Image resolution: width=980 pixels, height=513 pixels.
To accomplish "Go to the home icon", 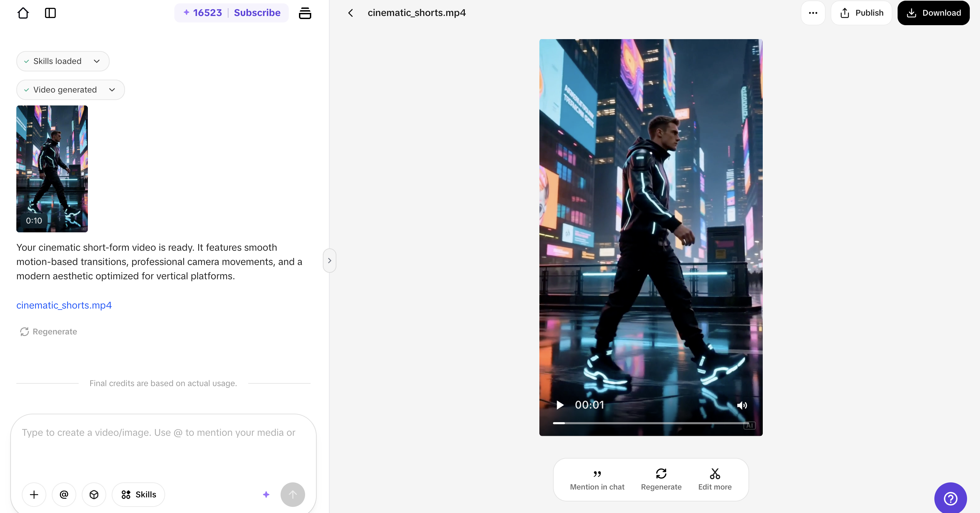I will coord(23,13).
